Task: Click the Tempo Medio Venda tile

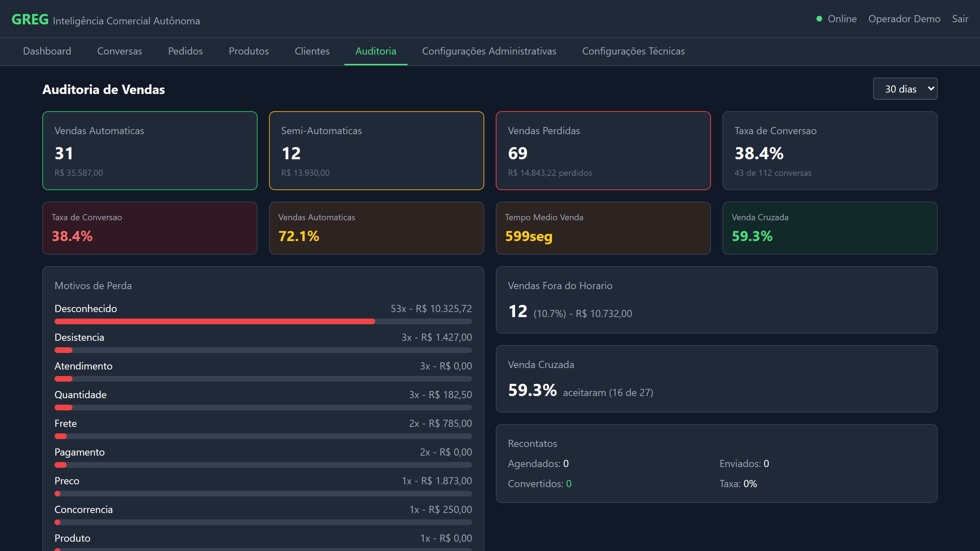Action: pyautogui.click(x=603, y=228)
